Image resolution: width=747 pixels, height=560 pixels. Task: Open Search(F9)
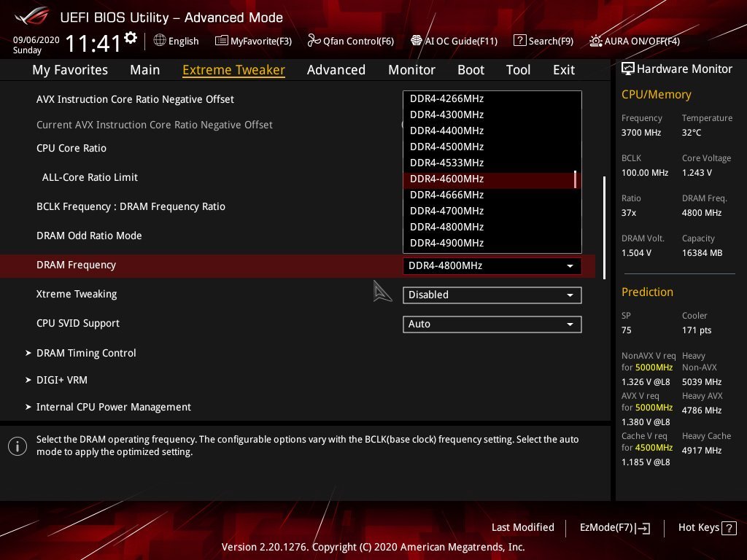click(x=543, y=41)
